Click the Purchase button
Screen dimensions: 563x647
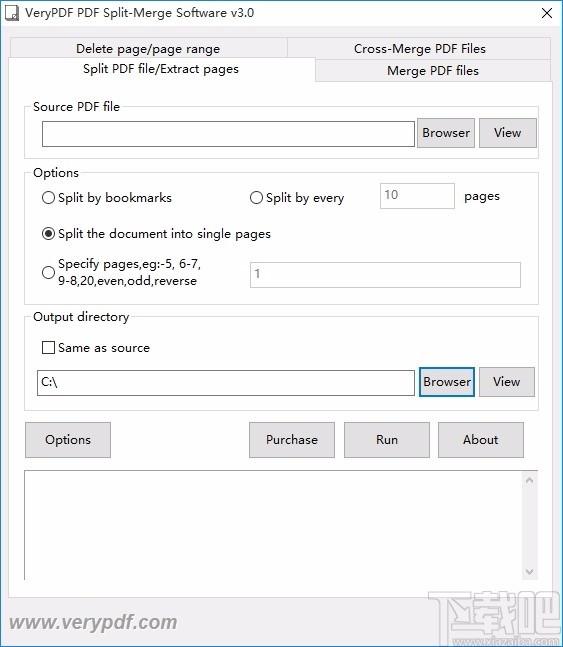[x=292, y=440]
